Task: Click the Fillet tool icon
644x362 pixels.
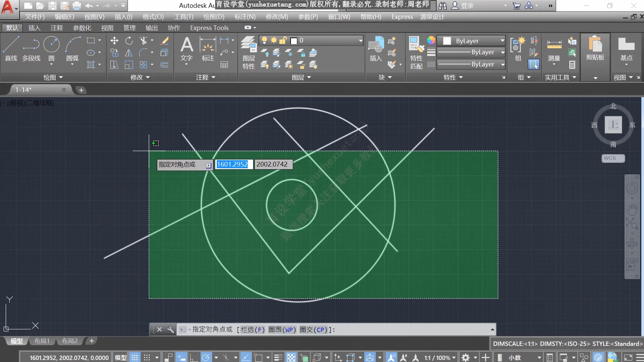Action: [143, 52]
